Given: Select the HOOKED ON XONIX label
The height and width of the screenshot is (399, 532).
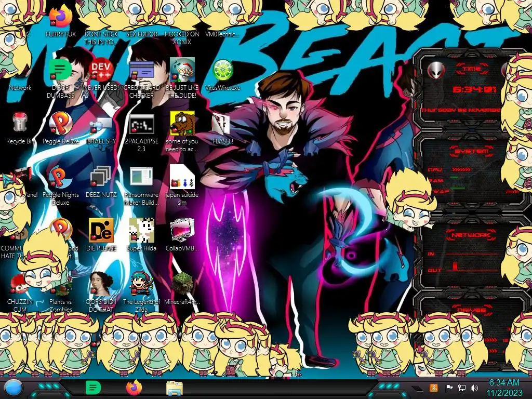Looking at the screenshot, I should tap(182, 38).
